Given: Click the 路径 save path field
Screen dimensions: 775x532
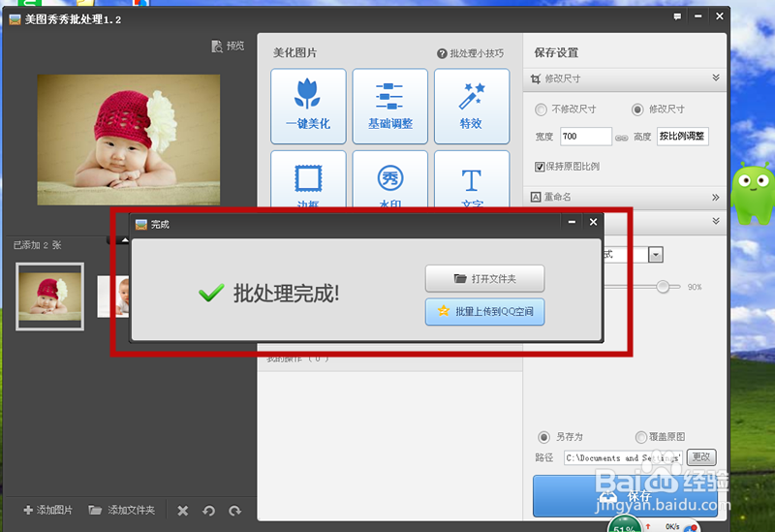Looking at the screenshot, I should coord(623,457).
